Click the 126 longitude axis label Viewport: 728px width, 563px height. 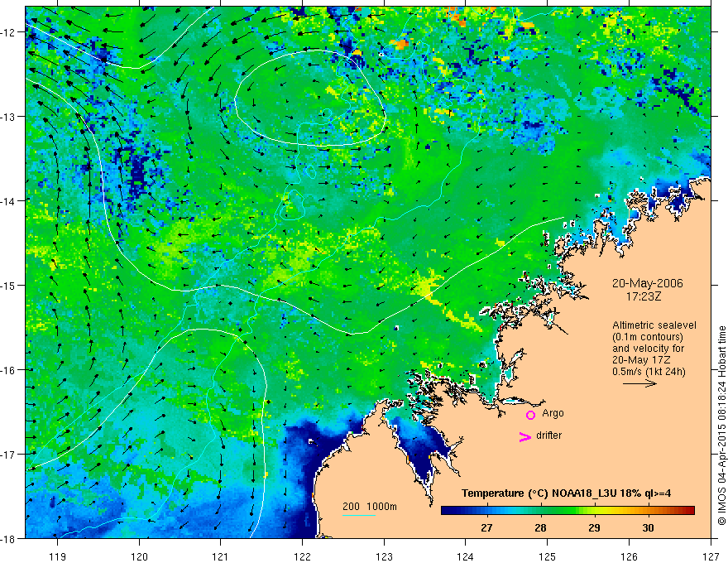(629, 556)
